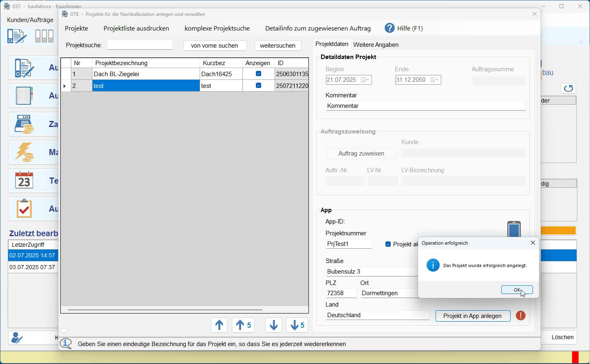Click the info magnifier icon in status bar
Image resolution: width=590 pixels, height=364 pixels.
pyautogui.click(x=66, y=344)
